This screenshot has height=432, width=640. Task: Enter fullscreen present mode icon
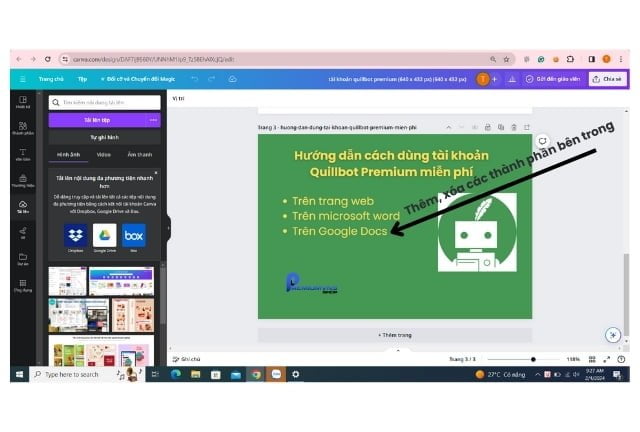click(607, 359)
